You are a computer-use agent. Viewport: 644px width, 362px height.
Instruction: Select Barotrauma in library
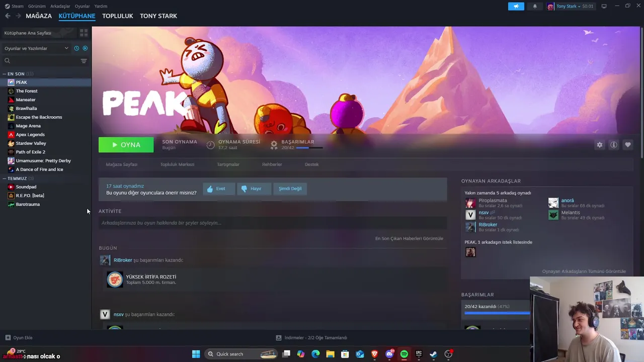28,204
